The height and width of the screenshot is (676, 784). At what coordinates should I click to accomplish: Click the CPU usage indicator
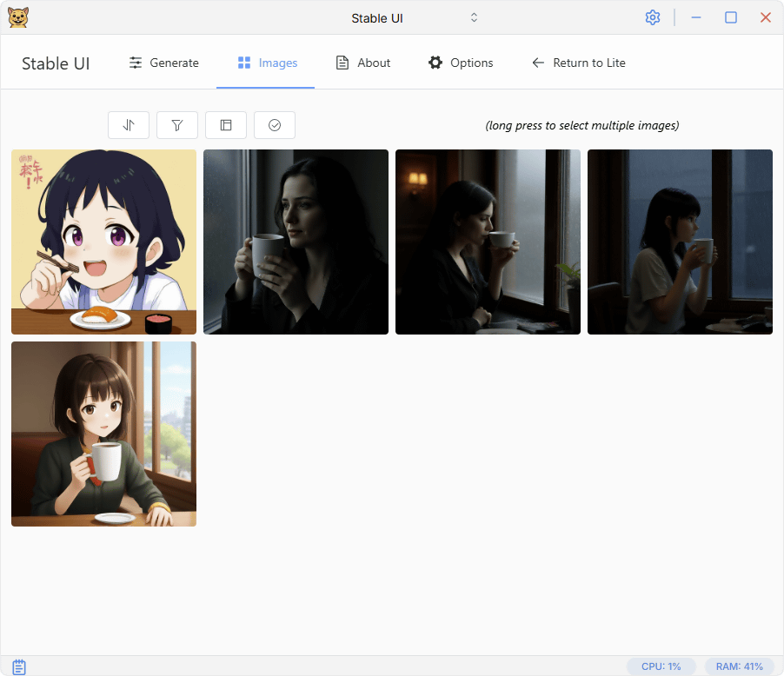(x=661, y=666)
